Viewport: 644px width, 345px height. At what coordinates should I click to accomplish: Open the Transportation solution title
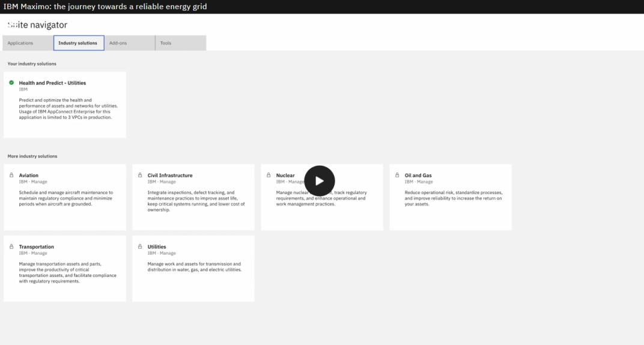[36, 247]
